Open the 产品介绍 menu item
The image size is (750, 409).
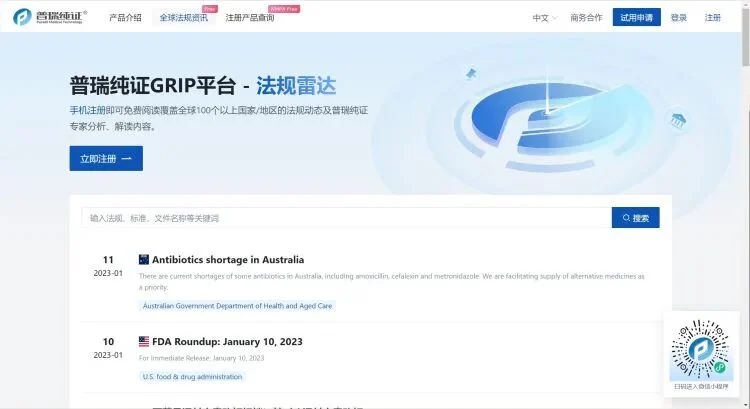point(125,18)
